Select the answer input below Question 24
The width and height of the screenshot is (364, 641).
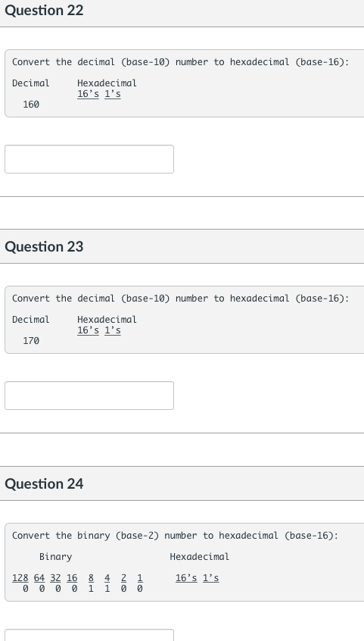(x=89, y=635)
